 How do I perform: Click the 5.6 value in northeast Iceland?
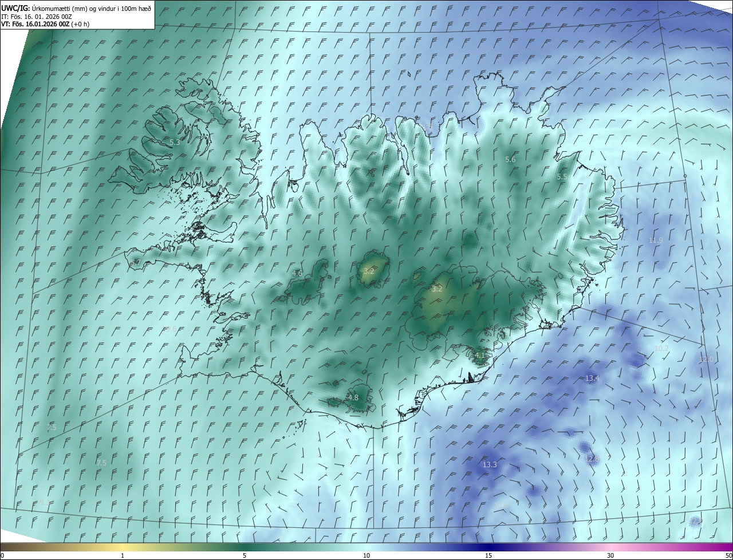pyautogui.click(x=510, y=160)
